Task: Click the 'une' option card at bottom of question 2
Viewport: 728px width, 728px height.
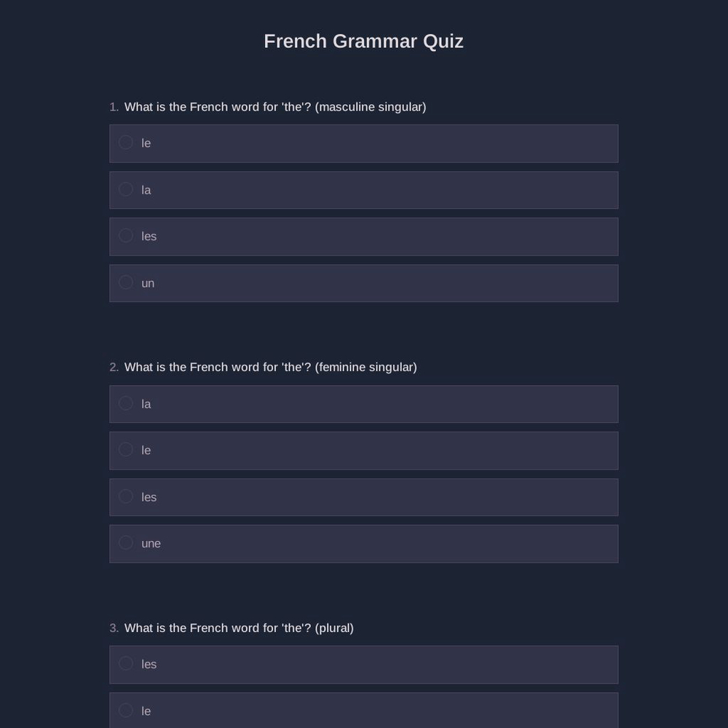Action: coord(364,543)
